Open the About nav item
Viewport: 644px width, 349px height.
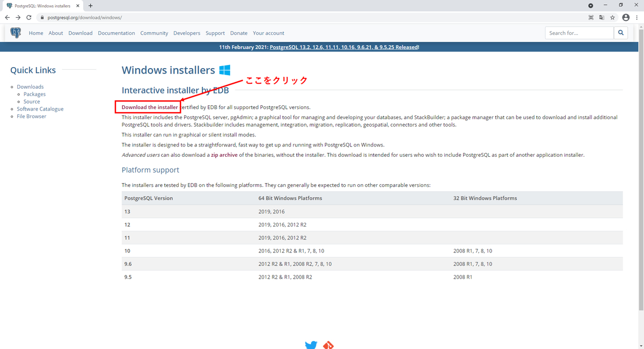56,33
